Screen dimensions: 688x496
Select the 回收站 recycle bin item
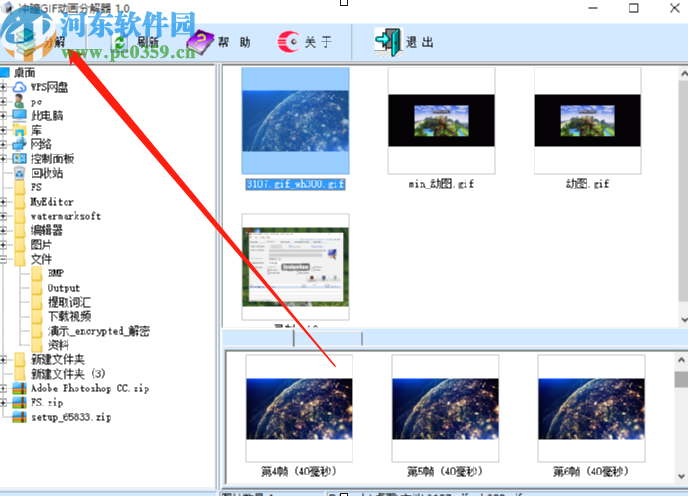(47, 173)
